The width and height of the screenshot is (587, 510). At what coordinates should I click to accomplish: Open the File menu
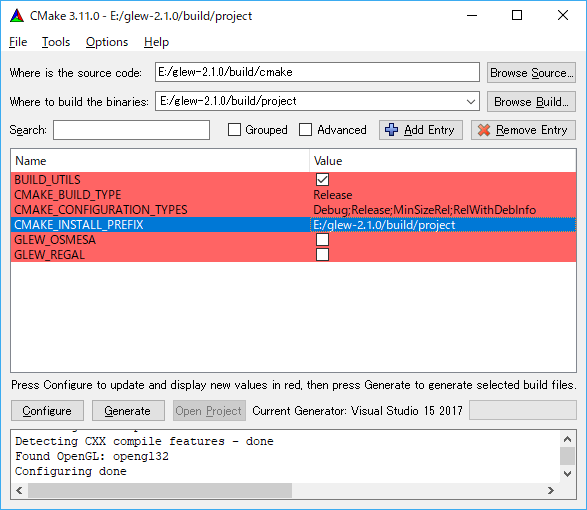pos(18,42)
